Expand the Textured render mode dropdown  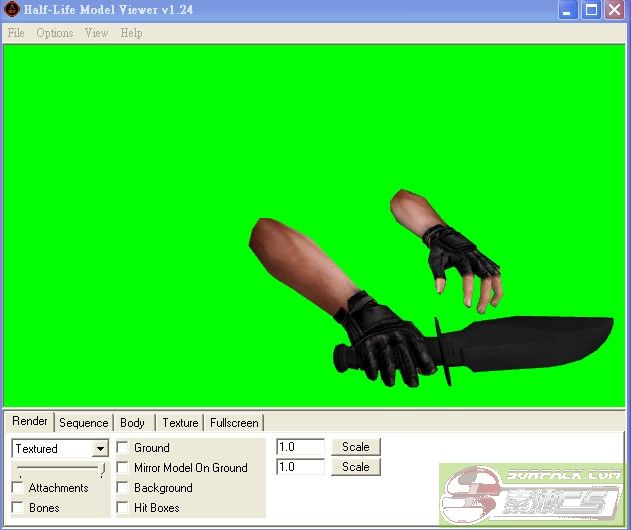[99, 449]
